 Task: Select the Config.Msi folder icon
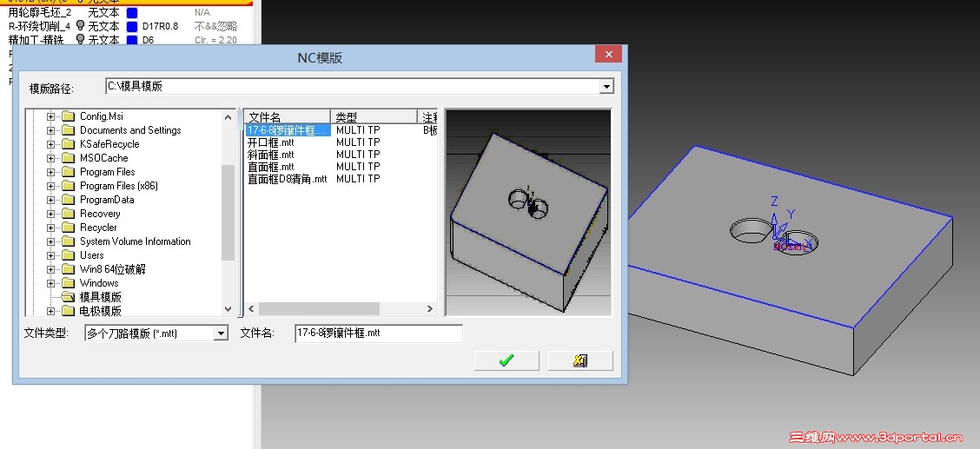(x=68, y=116)
